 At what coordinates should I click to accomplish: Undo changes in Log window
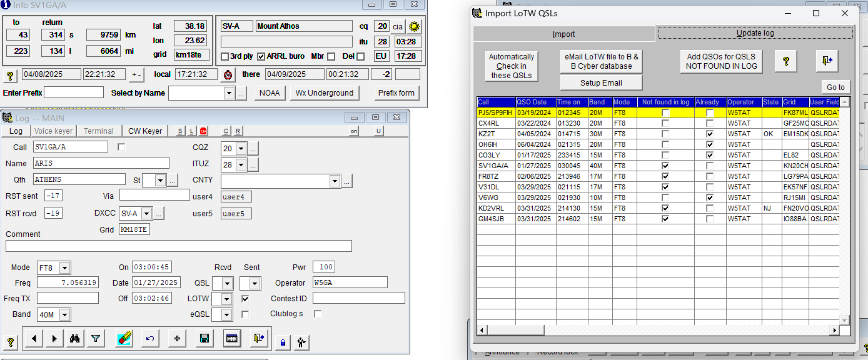click(150, 338)
